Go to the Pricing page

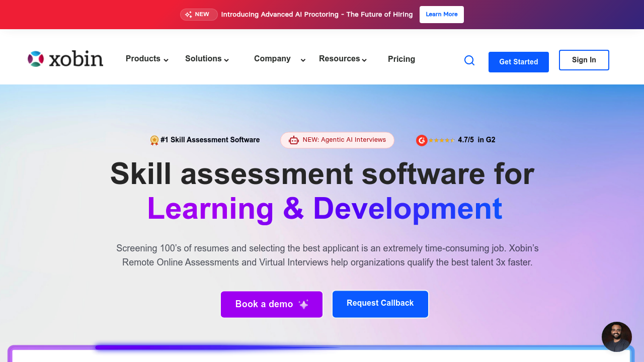coord(401,59)
